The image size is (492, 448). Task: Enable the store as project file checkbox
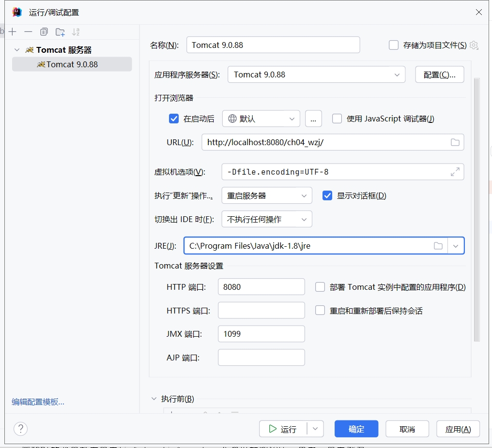point(394,45)
